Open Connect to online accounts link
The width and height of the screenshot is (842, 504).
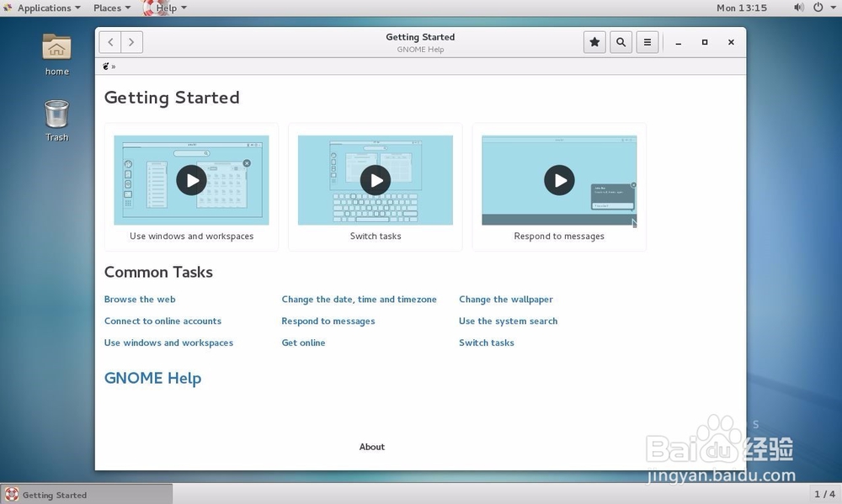click(163, 321)
